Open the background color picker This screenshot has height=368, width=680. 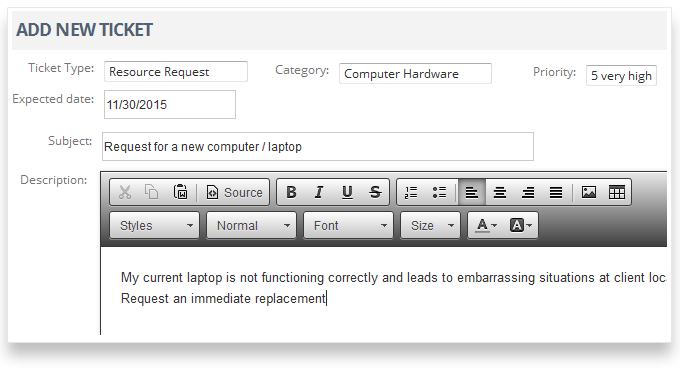(520, 225)
